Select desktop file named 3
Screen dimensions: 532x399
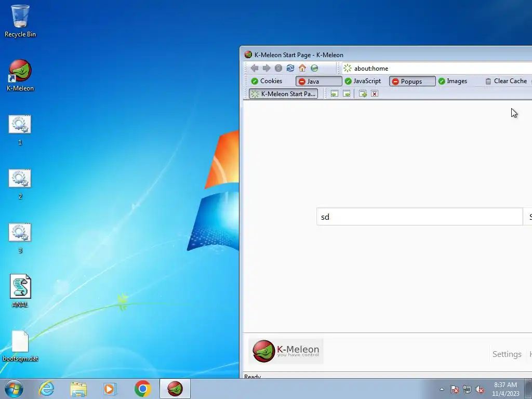point(20,238)
